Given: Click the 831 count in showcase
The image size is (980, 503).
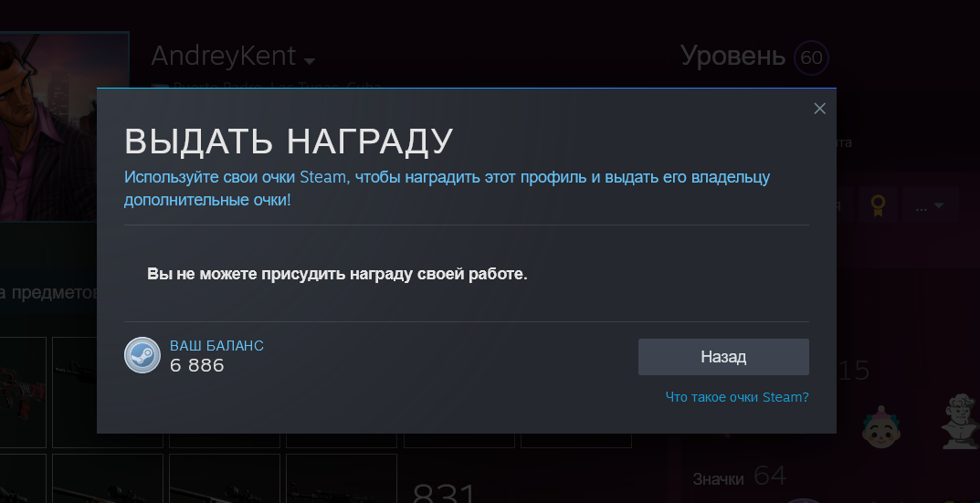Looking at the screenshot, I should pyautogui.click(x=445, y=494).
